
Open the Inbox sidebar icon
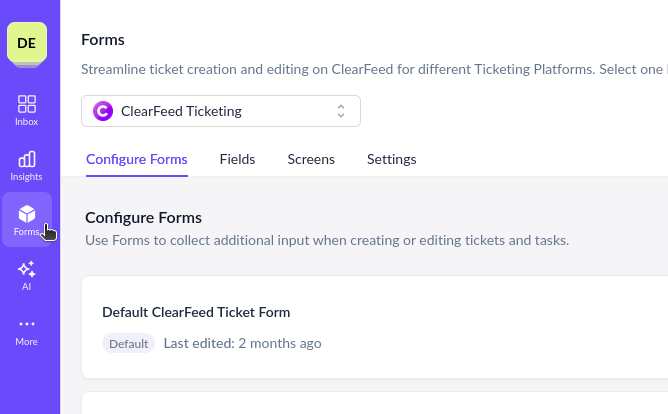pyautogui.click(x=27, y=104)
